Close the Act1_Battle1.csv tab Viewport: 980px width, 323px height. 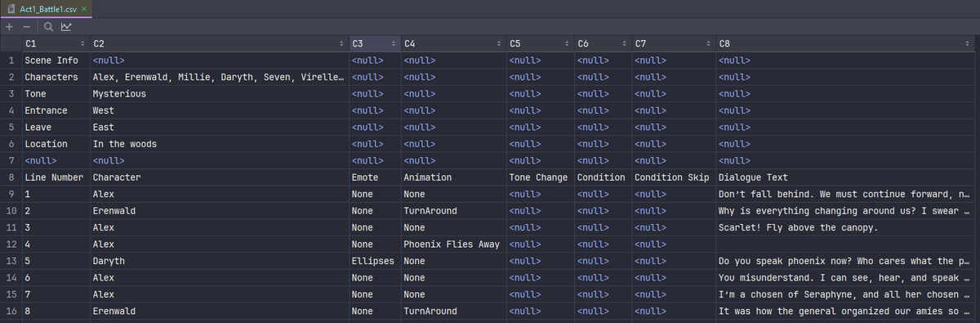pyautogui.click(x=84, y=8)
